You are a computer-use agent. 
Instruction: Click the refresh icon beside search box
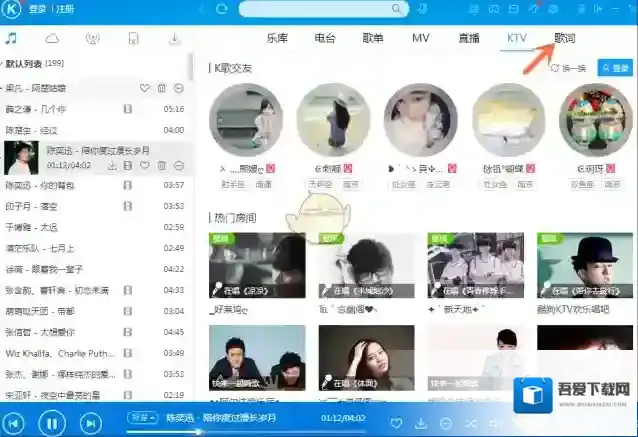click(222, 9)
